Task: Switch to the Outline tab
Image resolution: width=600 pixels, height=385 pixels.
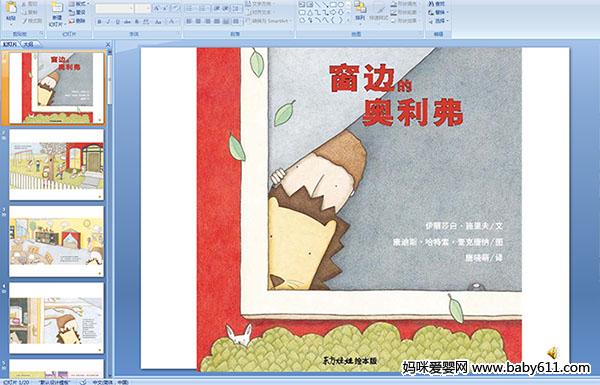Action: point(26,44)
